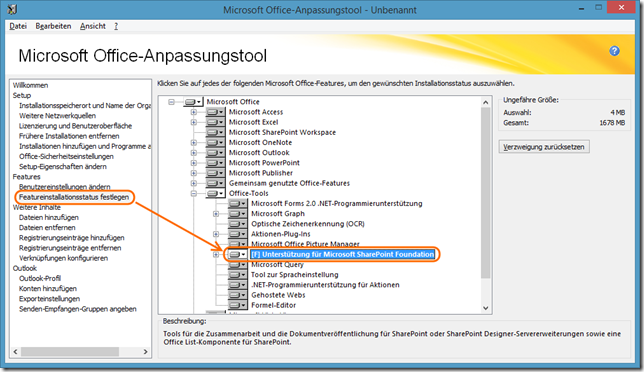Open Exporteinstellungen section

pos(49,299)
